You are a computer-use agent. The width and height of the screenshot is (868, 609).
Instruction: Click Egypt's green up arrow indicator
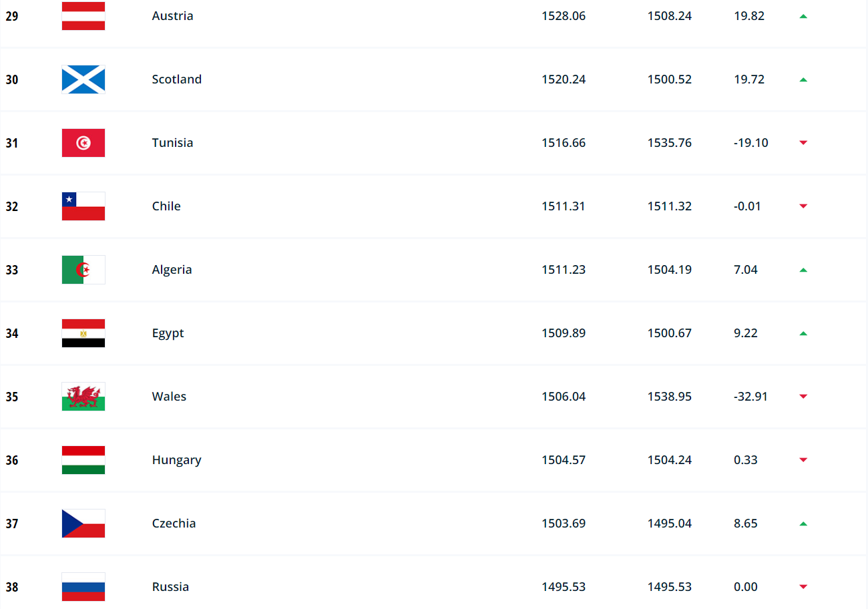point(803,333)
